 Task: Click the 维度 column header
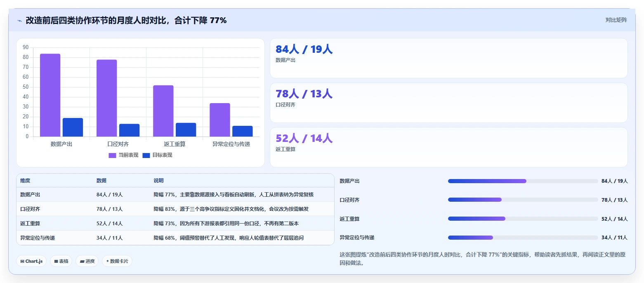click(x=25, y=181)
